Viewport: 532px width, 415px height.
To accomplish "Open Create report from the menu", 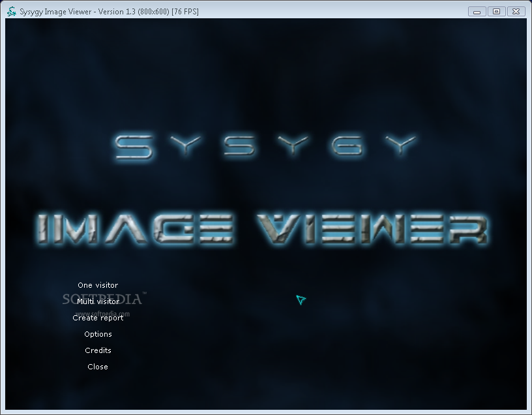I will (x=98, y=318).
